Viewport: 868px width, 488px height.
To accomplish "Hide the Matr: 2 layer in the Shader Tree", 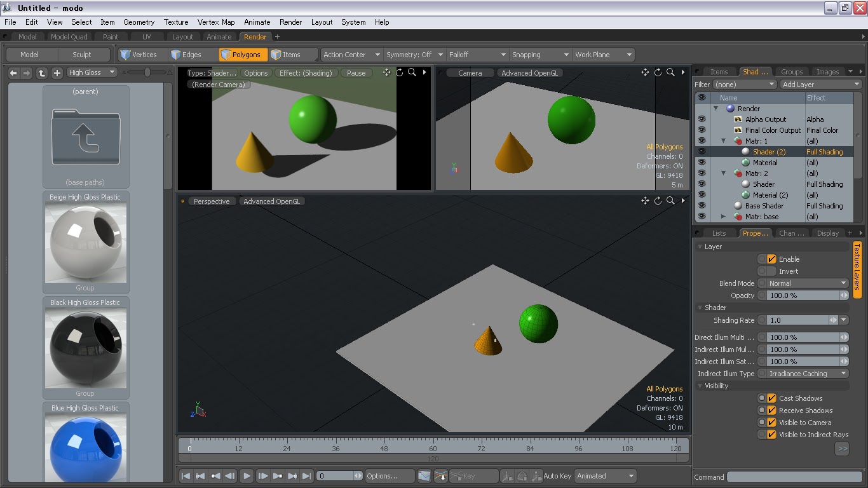I will (x=702, y=173).
